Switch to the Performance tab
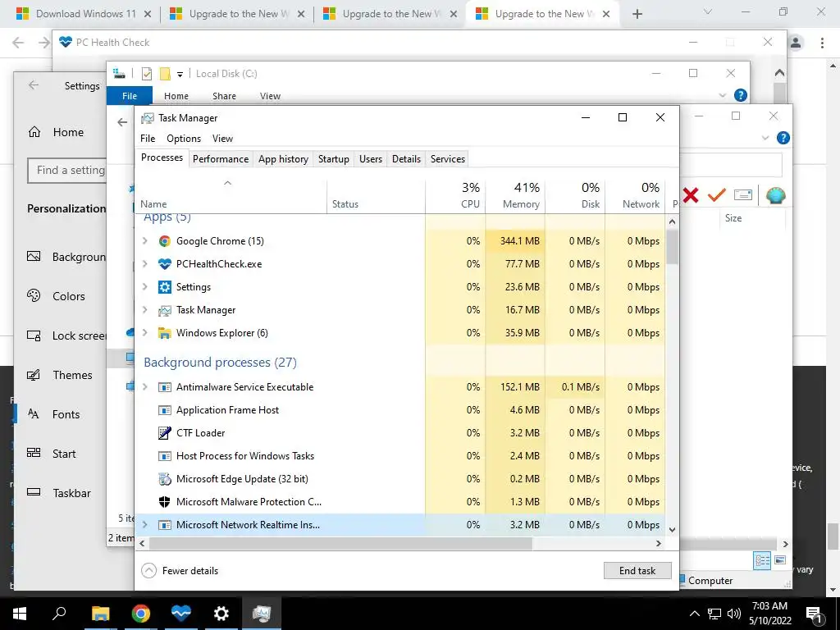This screenshot has width=840, height=630. click(221, 159)
